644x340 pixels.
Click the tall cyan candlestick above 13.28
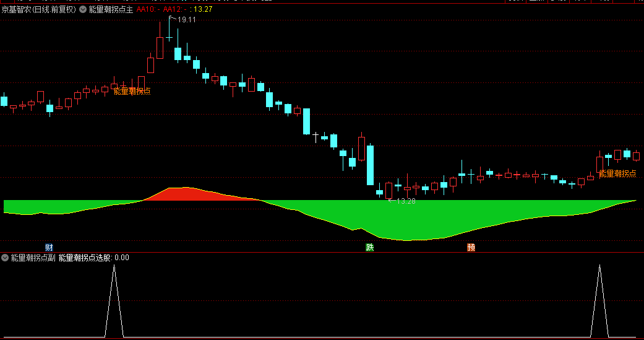tap(370, 165)
